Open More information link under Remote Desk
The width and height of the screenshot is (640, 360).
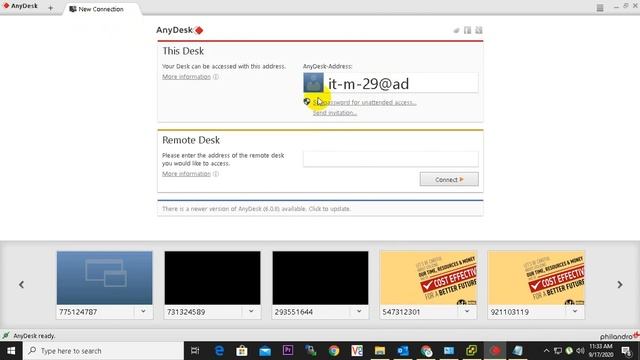(187, 174)
